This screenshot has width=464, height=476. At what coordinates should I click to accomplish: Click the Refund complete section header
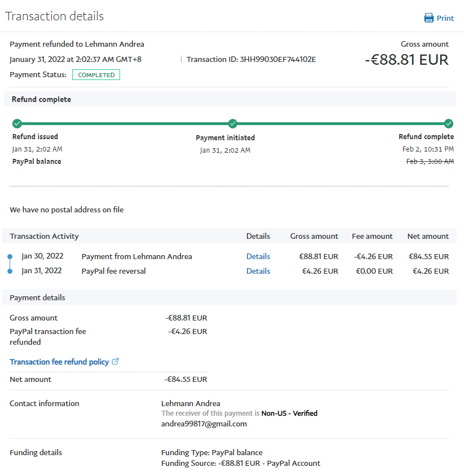41,99
